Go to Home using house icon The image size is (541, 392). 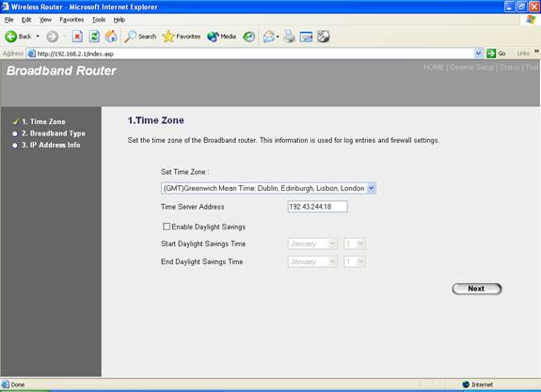pos(111,37)
